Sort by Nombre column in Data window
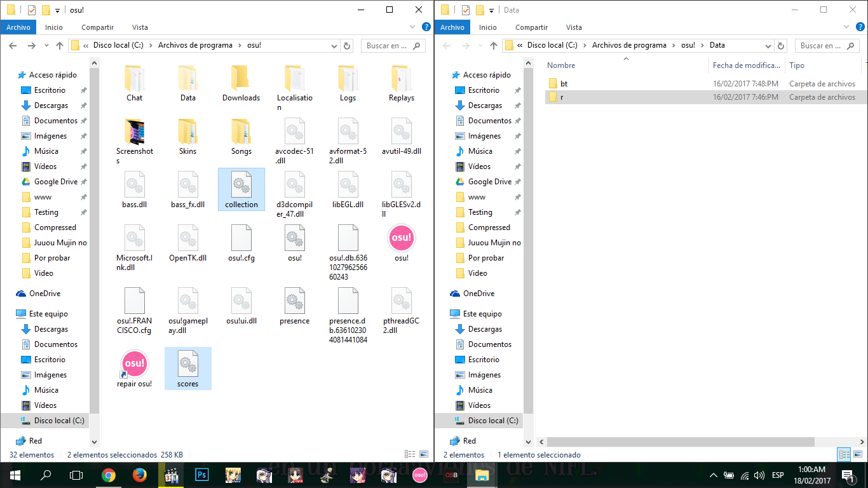Image resolution: width=868 pixels, height=488 pixels. (x=626, y=65)
